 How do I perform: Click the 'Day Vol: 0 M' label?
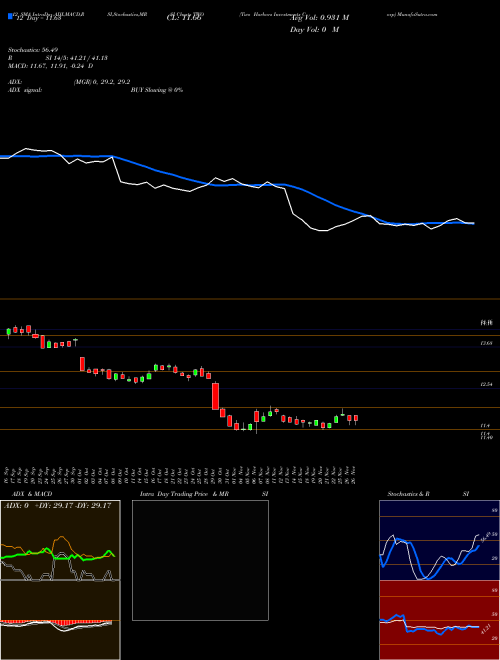(314, 30)
